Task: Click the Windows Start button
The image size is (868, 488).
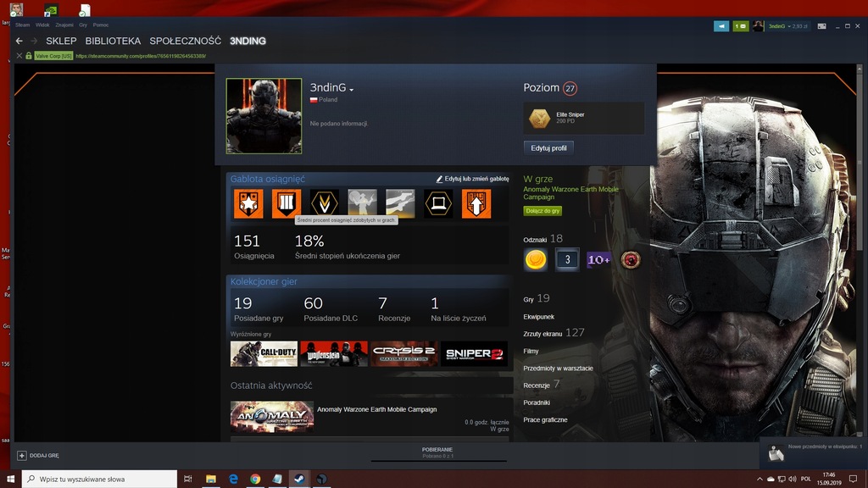Action: coord(10,479)
